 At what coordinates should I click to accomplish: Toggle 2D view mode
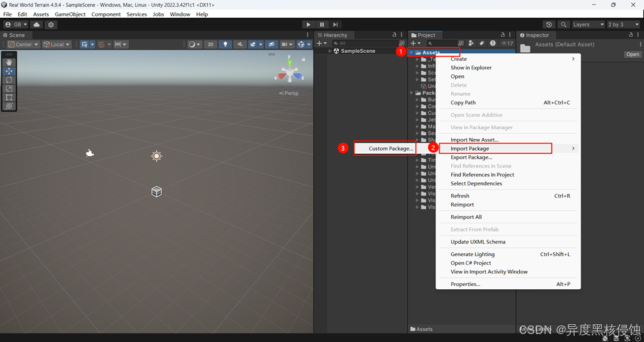click(x=210, y=44)
